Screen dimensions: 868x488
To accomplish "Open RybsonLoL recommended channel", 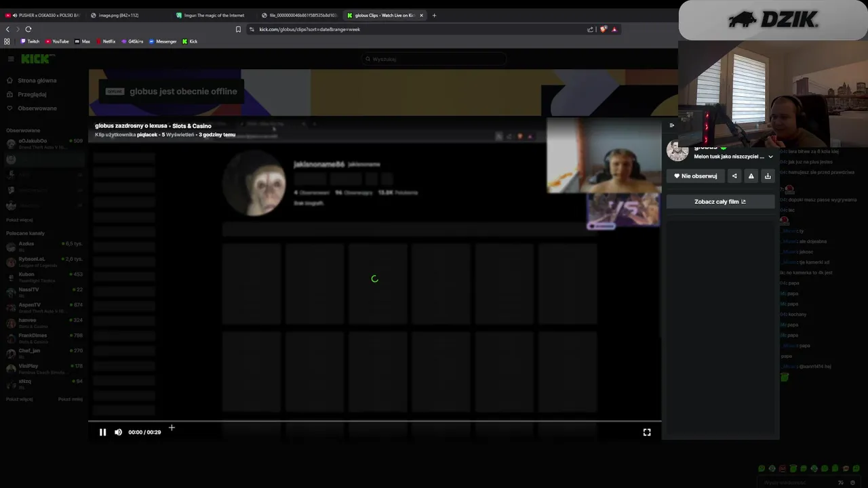I will (x=44, y=261).
